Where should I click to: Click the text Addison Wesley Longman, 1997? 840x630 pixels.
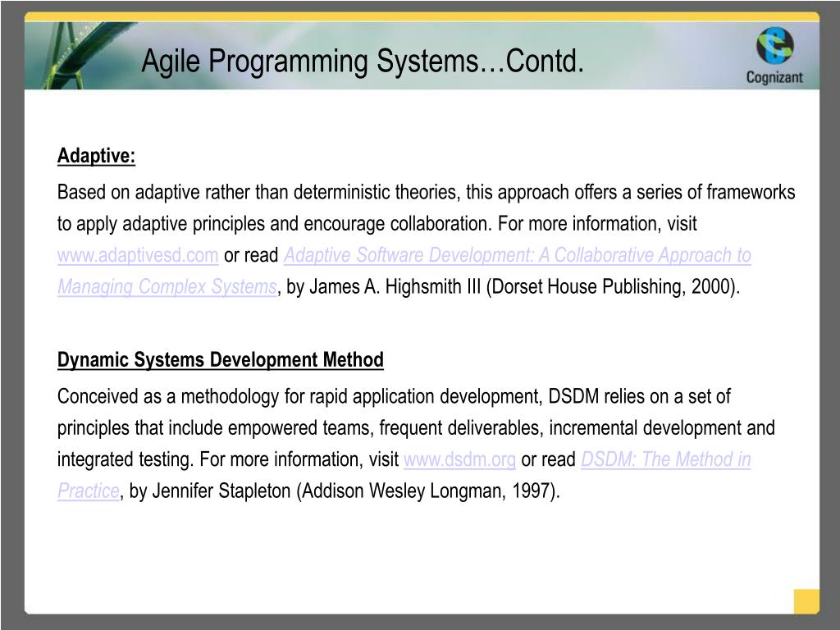[x=427, y=491]
